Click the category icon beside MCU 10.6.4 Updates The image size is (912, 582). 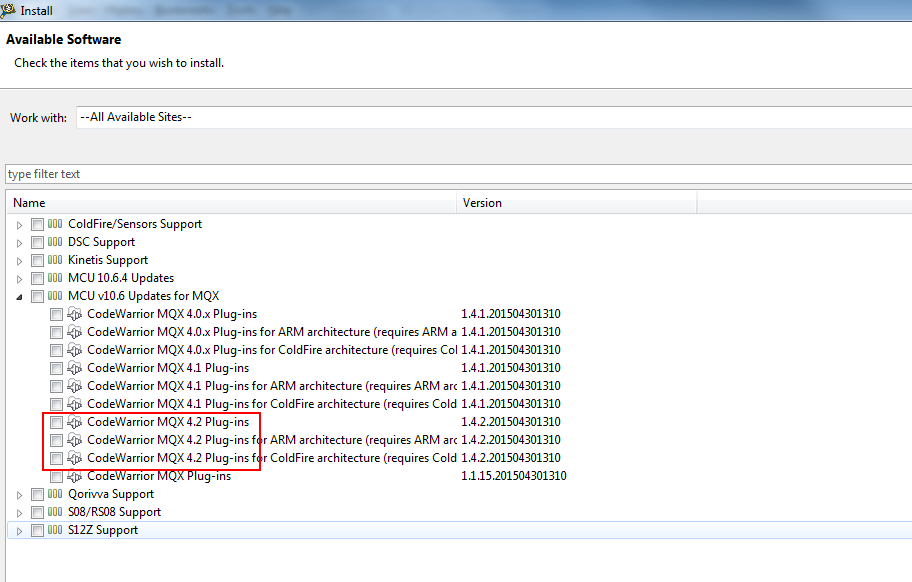click(55, 278)
